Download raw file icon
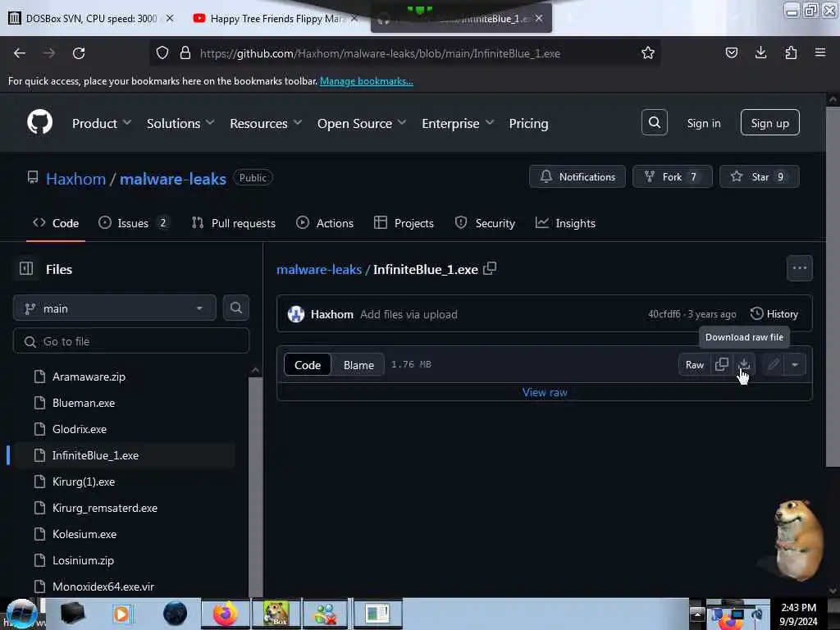This screenshot has width=840, height=630. click(x=744, y=365)
